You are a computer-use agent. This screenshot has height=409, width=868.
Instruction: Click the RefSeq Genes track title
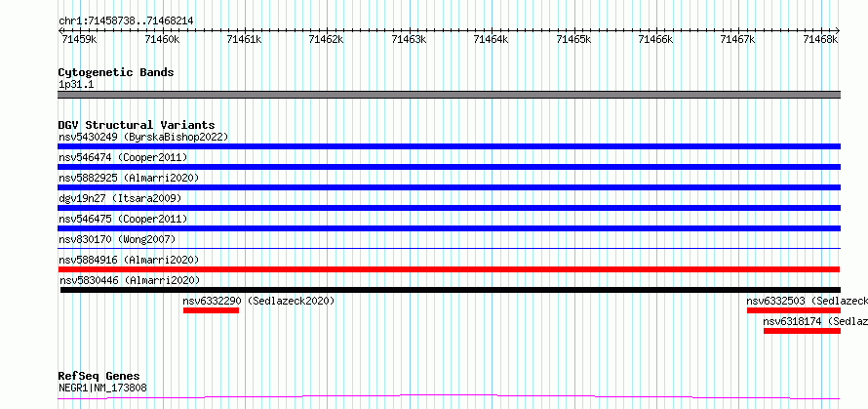pyautogui.click(x=99, y=377)
